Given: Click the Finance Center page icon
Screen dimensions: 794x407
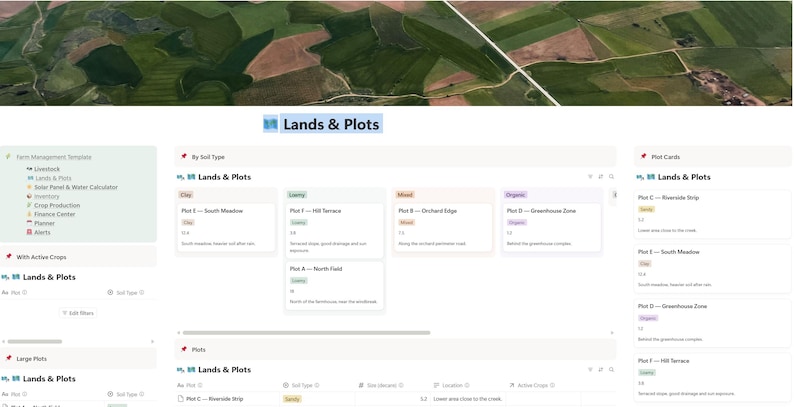Looking at the screenshot, I should coord(29,214).
